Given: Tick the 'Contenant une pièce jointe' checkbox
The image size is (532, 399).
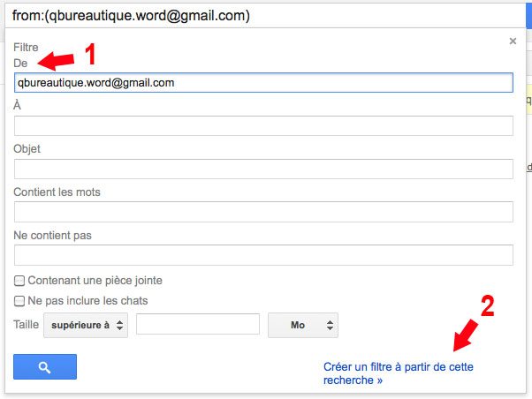Looking at the screenshot, I should [x=19, y=281].
